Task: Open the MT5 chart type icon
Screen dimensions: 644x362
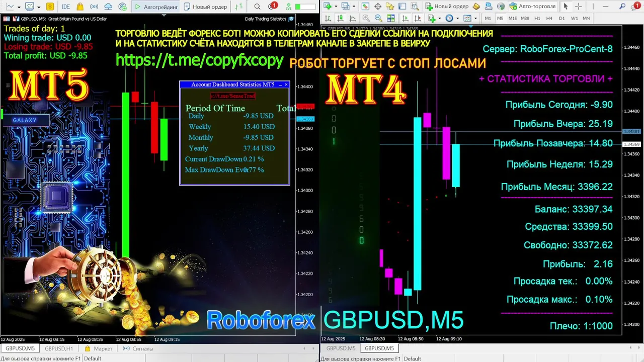Action: (x=10, y=7)
